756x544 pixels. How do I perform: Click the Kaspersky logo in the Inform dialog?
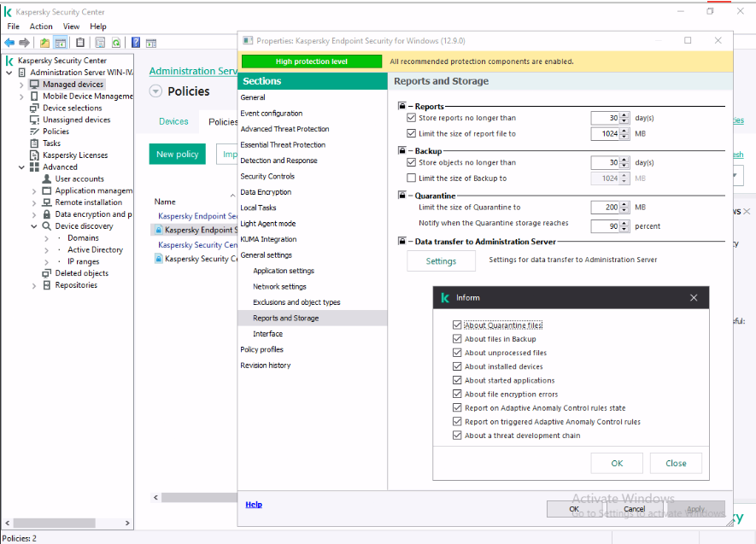(445, 298)
